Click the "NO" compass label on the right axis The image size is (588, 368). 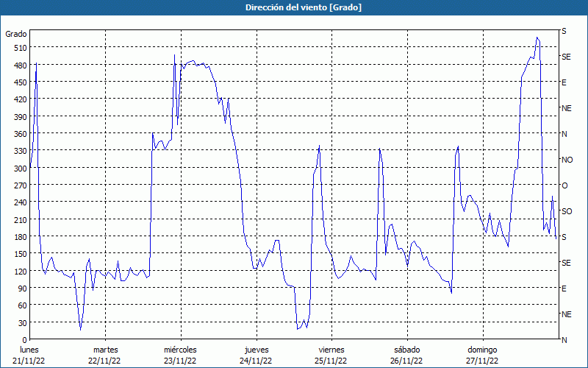click(x=567, y=160)
